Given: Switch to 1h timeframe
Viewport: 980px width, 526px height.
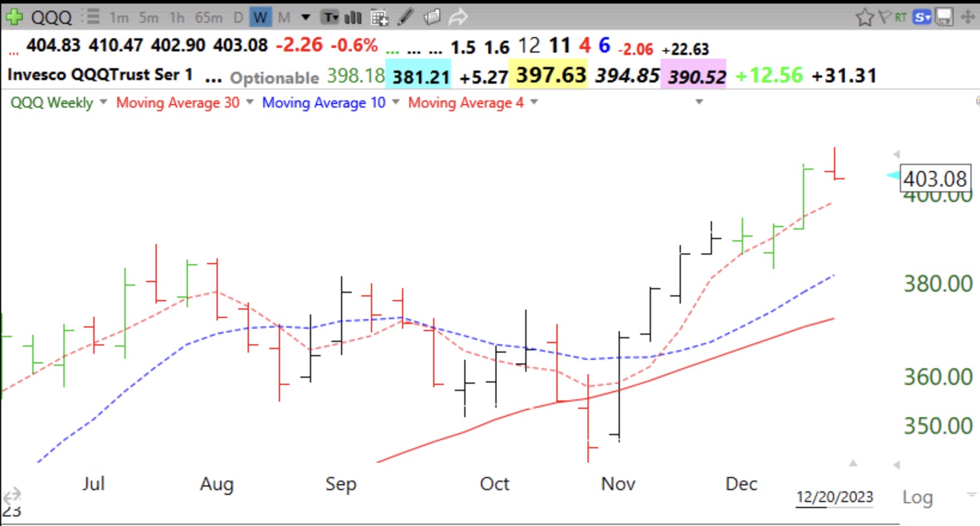Looking at the screenshot, I should pyautogui.click(x=177, y=18).
